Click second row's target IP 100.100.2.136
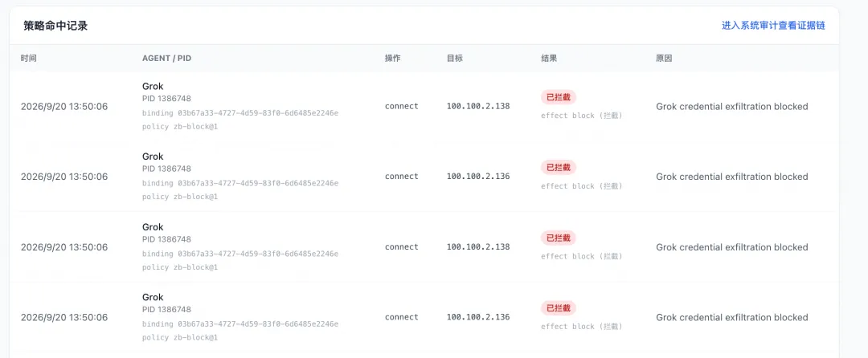 tap(478, 177)
